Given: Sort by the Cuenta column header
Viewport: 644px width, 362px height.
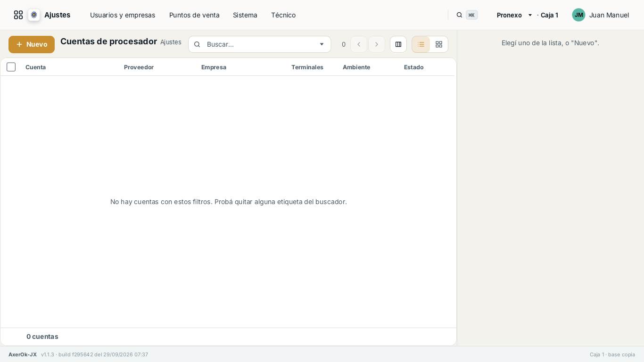Looking at the screenshot, I should point(36,67).
